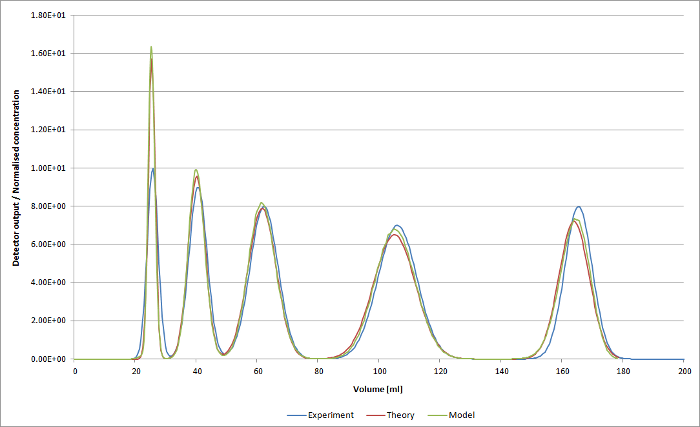Click the 200 x-axis tick label
The height and width of the screenshot is (427, 700).
pyautogui.click(x=684, y=370)
